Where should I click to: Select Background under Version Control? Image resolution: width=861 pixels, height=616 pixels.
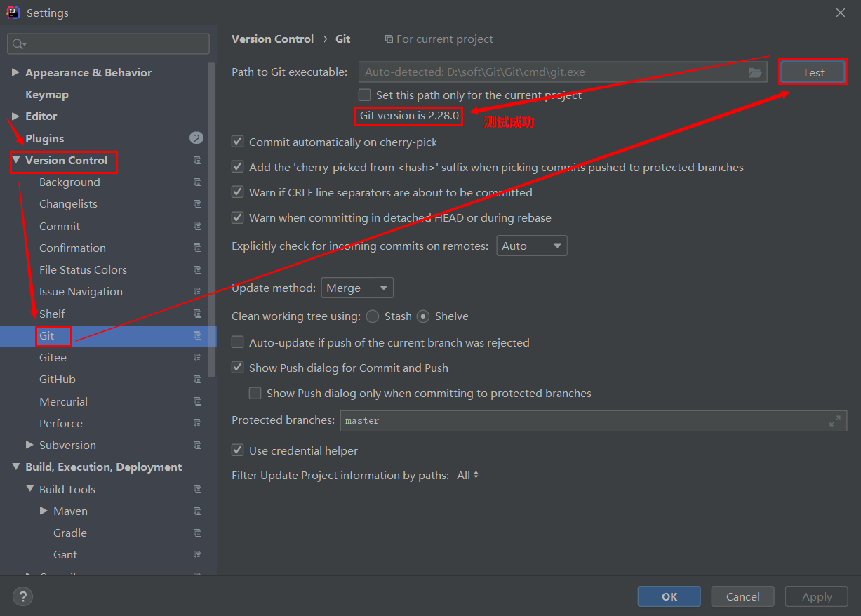(69, 182)
